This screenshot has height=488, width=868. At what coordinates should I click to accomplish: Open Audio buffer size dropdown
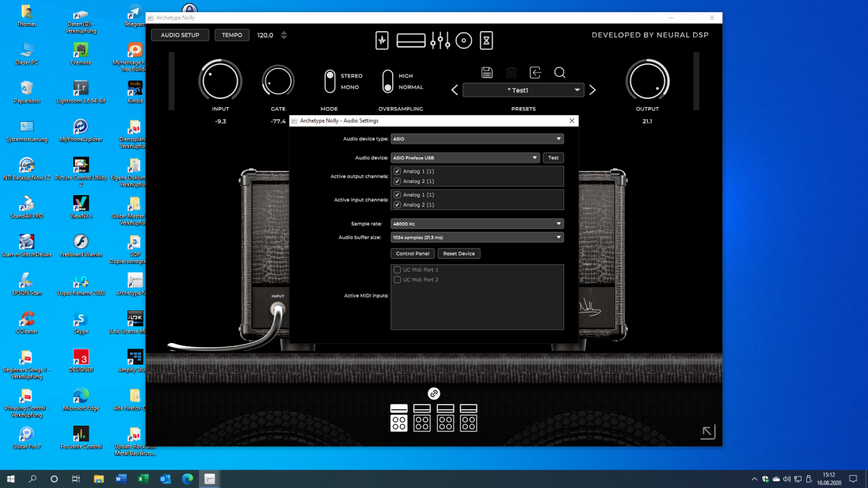point(477,237)
